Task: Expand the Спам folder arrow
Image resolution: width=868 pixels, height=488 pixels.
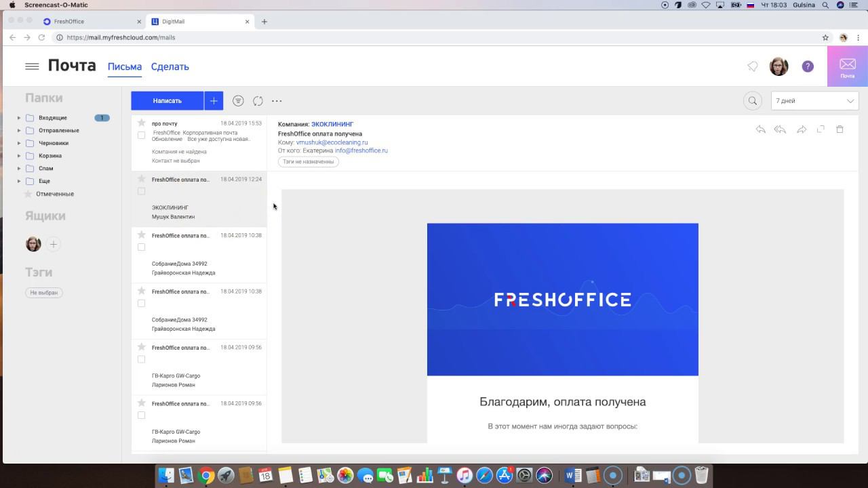Action: (x=19, y=168)
